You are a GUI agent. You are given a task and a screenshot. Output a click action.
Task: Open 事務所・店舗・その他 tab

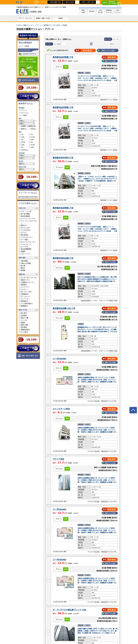[43, 18]
